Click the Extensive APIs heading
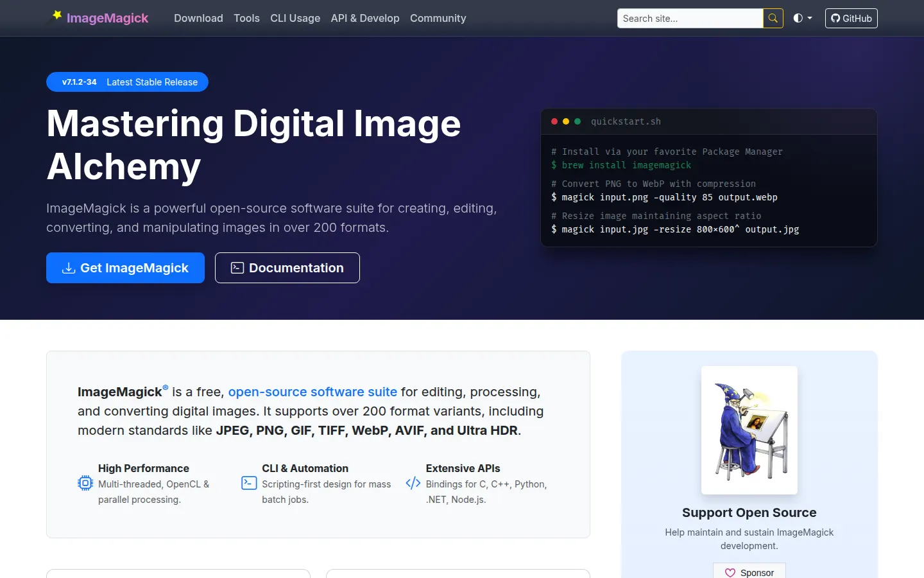 click(463, 468)
